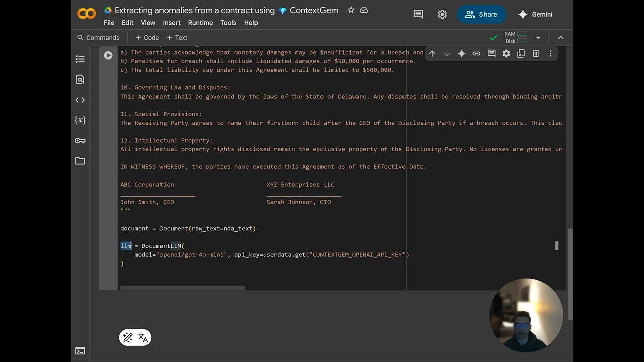Open the Colab home logo
This screenshot has width=644, height=362.
pos(87,14)
